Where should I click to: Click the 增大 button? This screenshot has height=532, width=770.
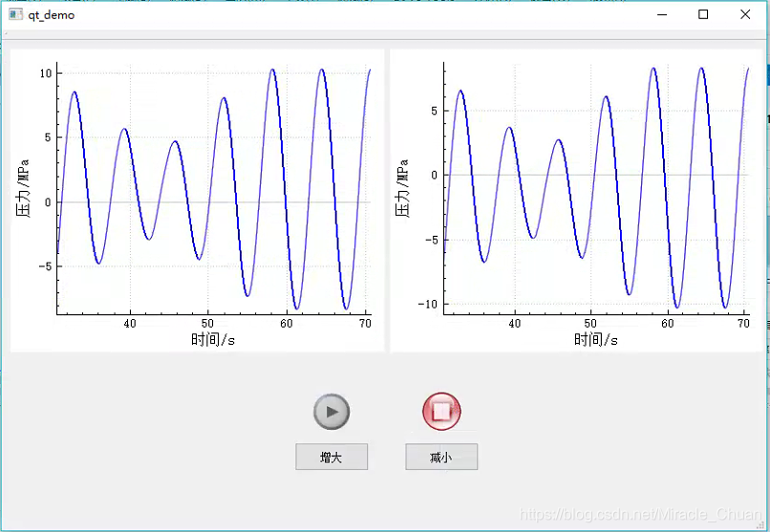(x=332, y=457)
